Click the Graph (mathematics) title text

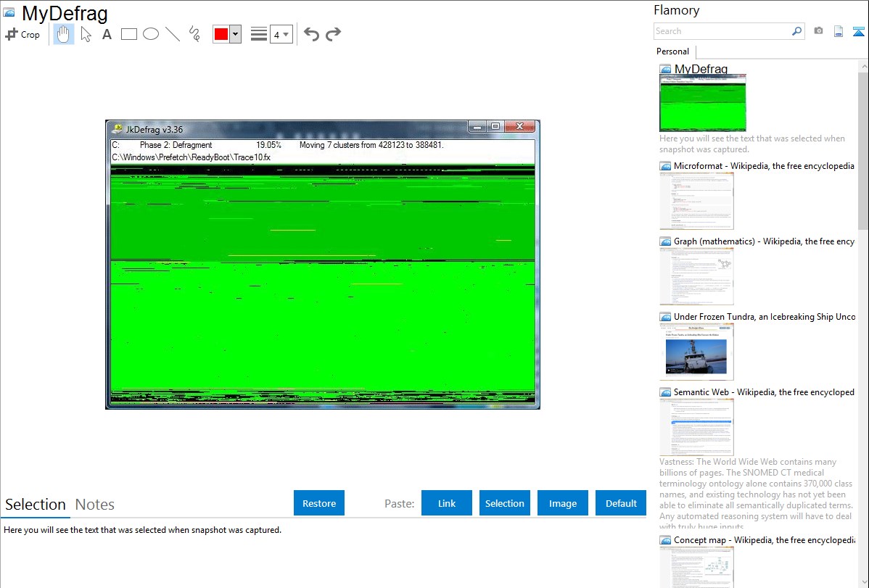coord(764,241)
